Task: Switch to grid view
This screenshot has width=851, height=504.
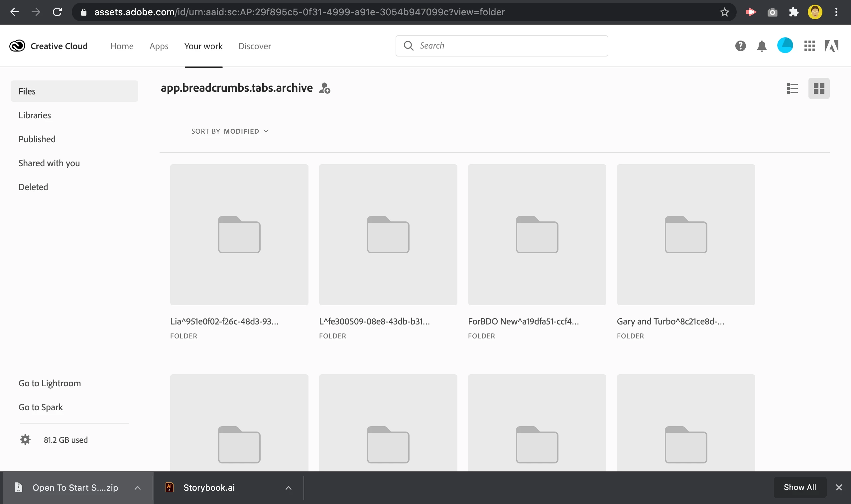Action: click(819, 88)
